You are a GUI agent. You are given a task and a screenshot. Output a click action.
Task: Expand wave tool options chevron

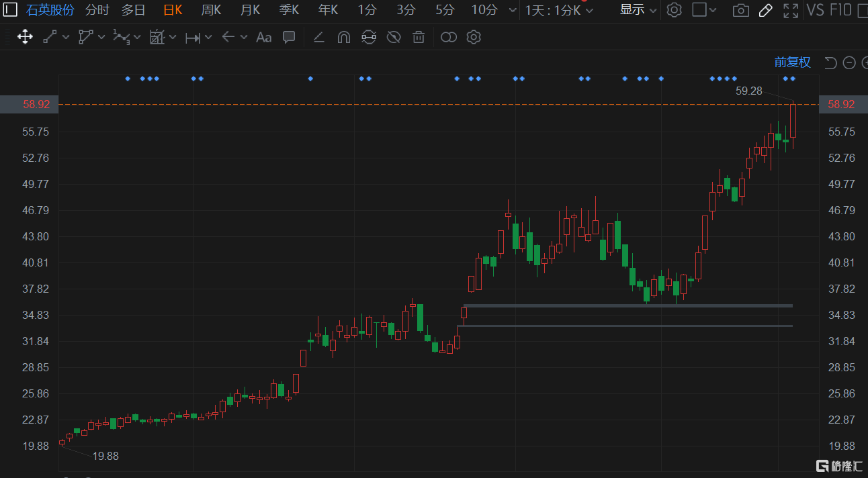pyautogui.click(x=137, y=38)
